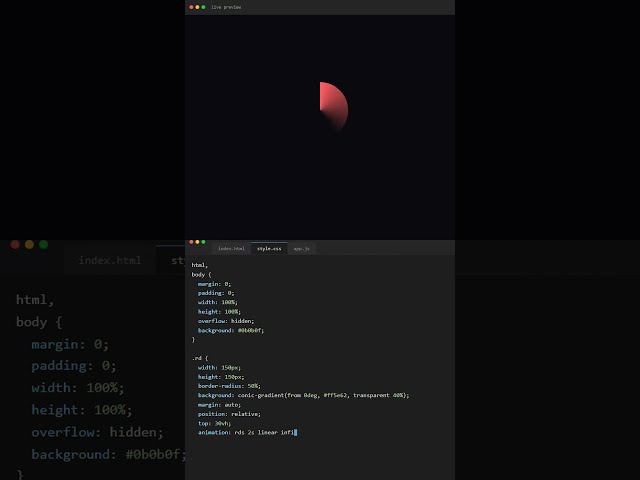
Task: Open the large dimmed index.html tab behind
Action: pyautogui.click(x=110, y=260)
